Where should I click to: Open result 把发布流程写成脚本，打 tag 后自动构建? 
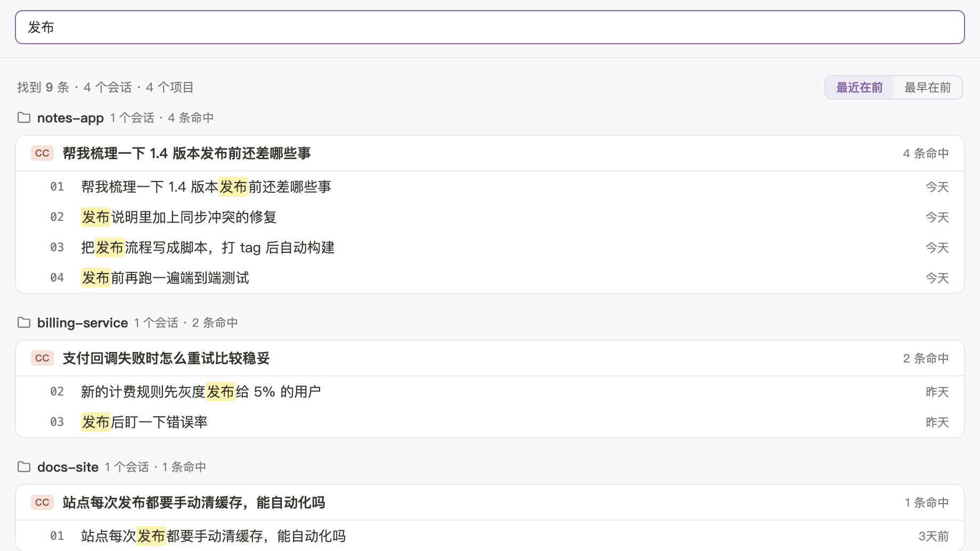[490, 248]
